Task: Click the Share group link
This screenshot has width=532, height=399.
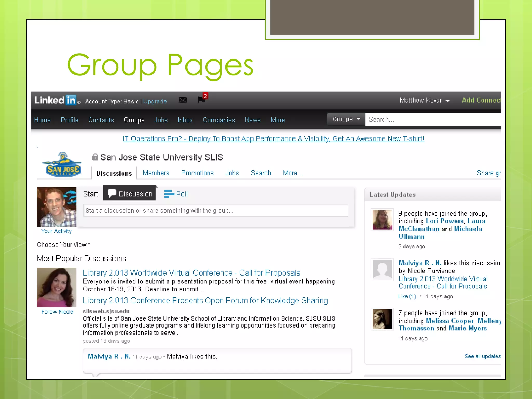Action: coord(489,173)
